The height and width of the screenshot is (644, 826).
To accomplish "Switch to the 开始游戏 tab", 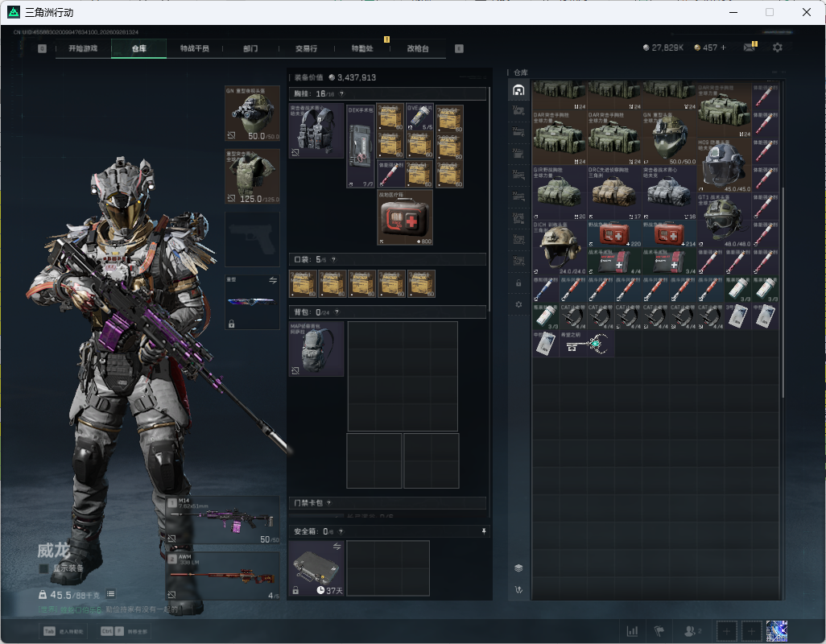I will 83,48.
